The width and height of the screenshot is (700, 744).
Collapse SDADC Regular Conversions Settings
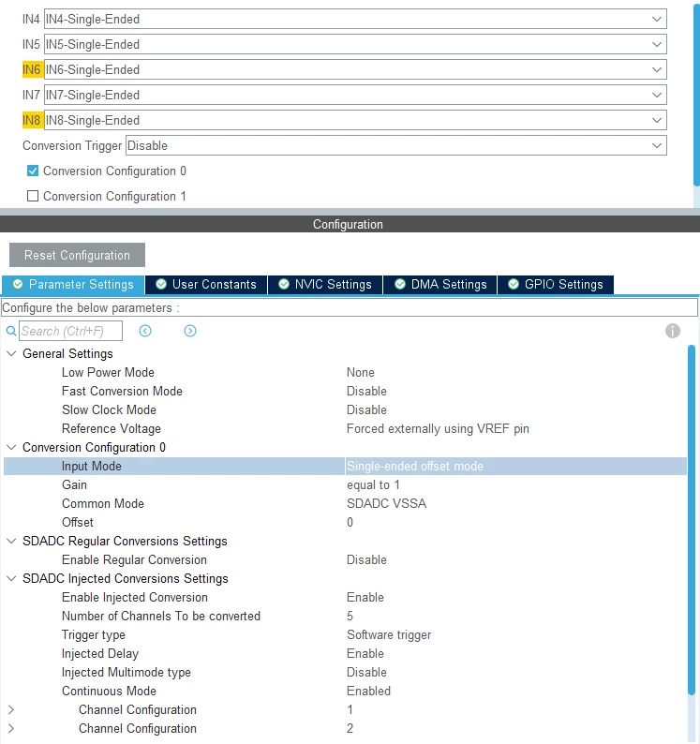(x=11, y=541)
